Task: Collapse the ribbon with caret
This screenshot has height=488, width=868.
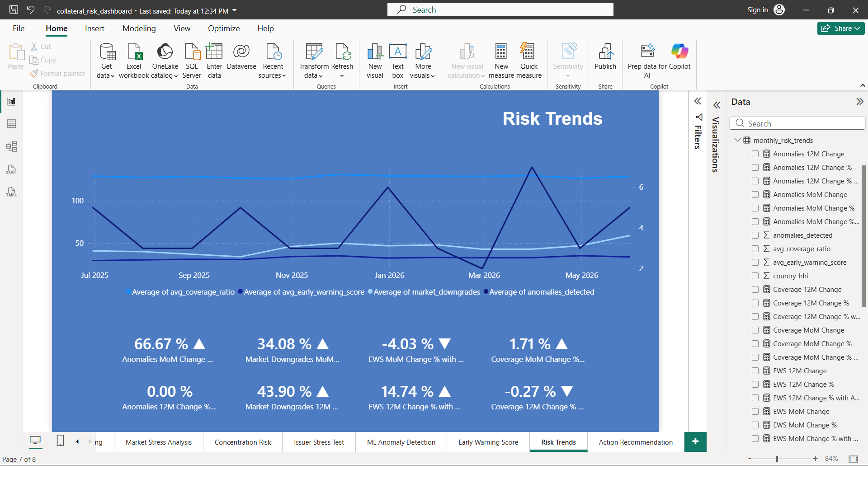Action: pyautogui.click(x=862, y=85)
